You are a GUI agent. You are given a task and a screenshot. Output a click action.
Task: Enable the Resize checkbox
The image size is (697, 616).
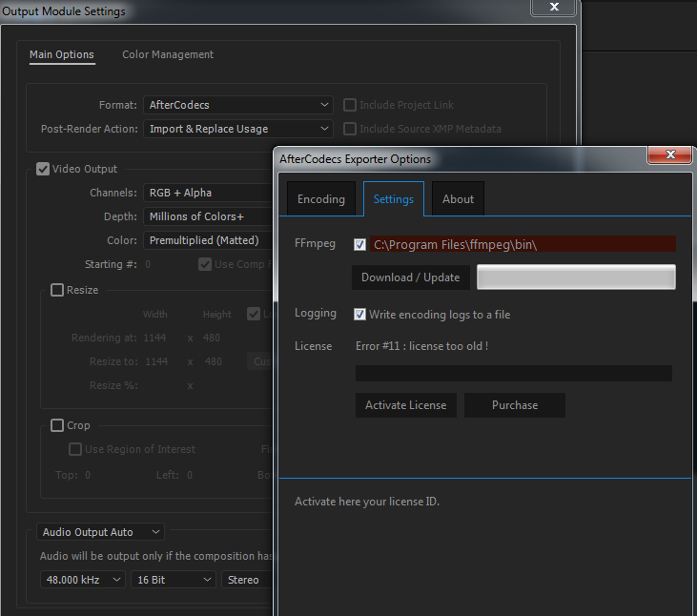[x=57, y=290]
